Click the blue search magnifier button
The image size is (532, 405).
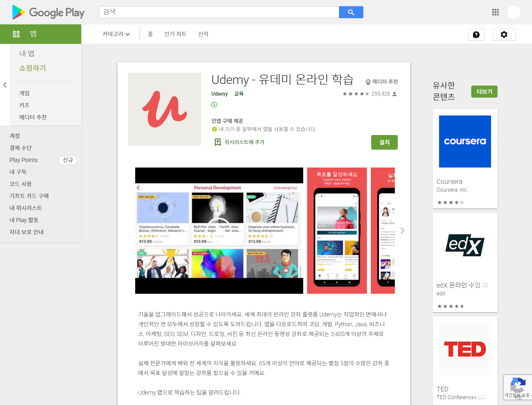[351, 12]
